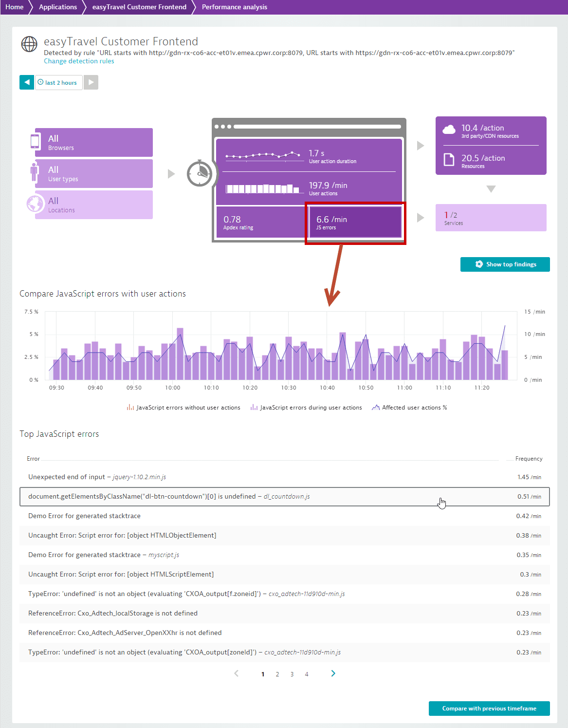This screenshot has height=728, width=568.
Task: Go to previous timeframe with left arrow
Action: (x=27, y=82)
